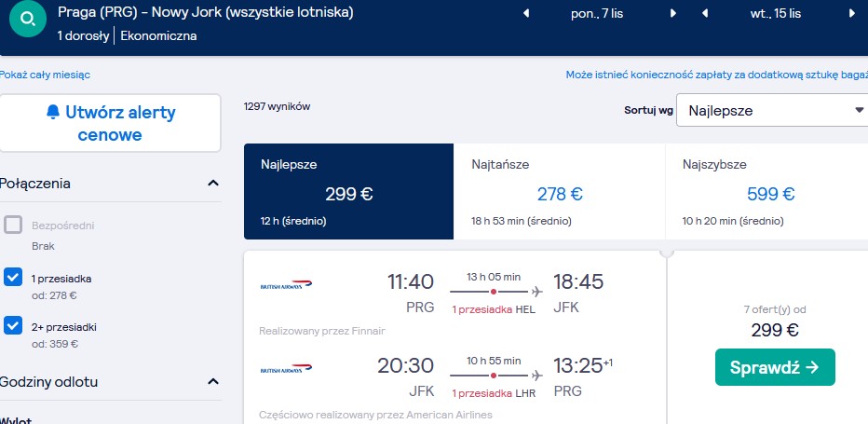The height and width of the screenshot is (424, 868).
Task: Go to next return date arrow
Action: pos(852,14)
